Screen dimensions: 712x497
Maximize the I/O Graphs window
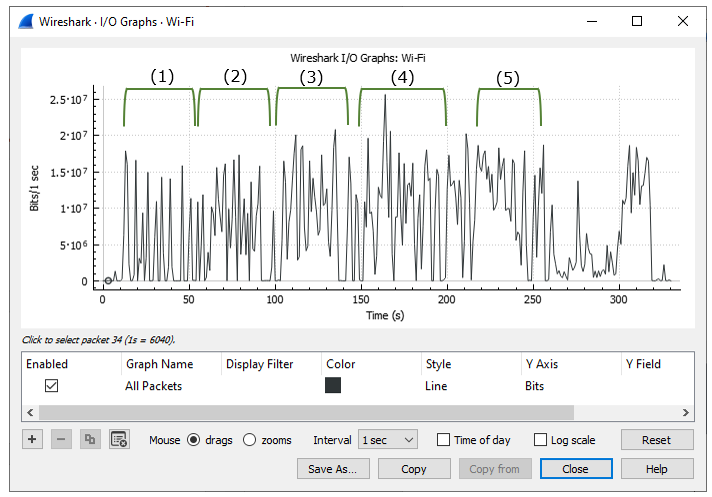click(637, 21)
